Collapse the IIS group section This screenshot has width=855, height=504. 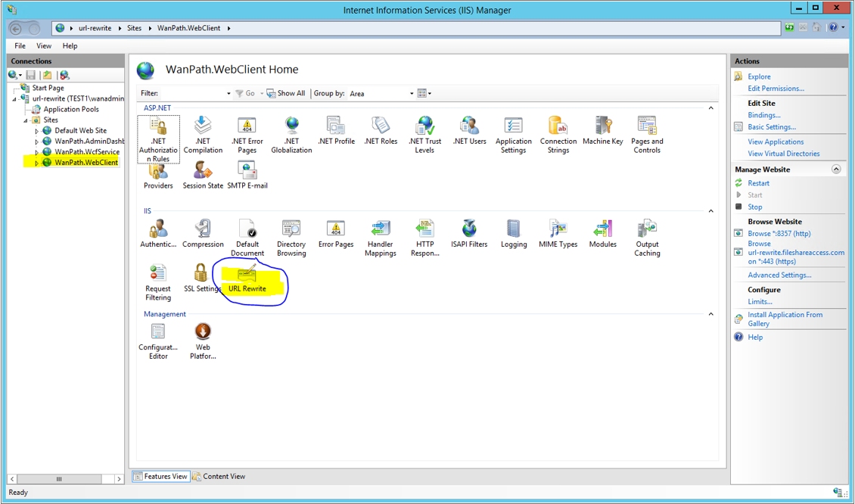coord(710,211)
